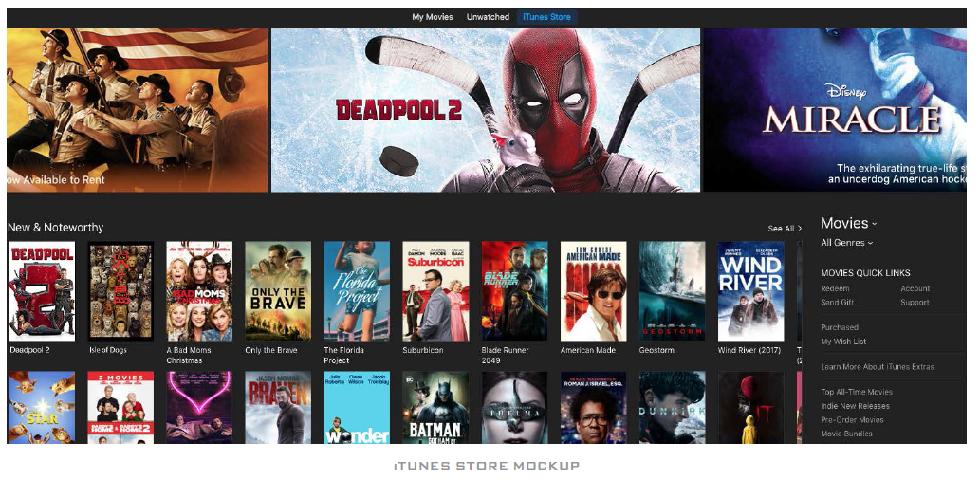This screenshot has width=980, height=480.
Task: Open the Only the Brave poster
Action: (x=278, y=291)
